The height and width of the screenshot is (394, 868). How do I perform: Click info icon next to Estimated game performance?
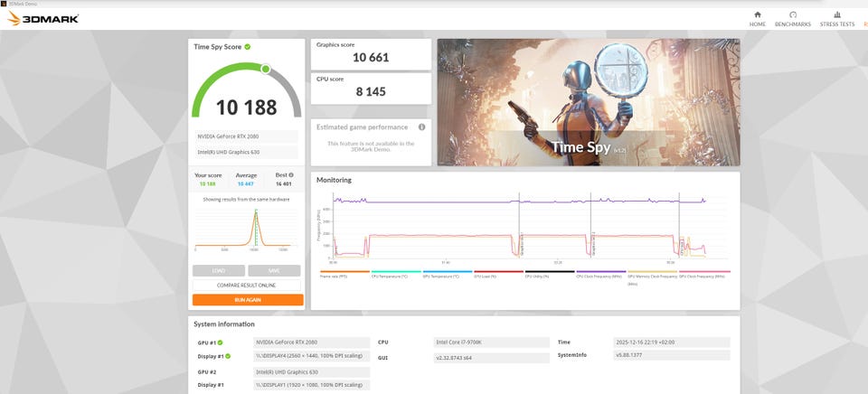[x=422, y=127]
